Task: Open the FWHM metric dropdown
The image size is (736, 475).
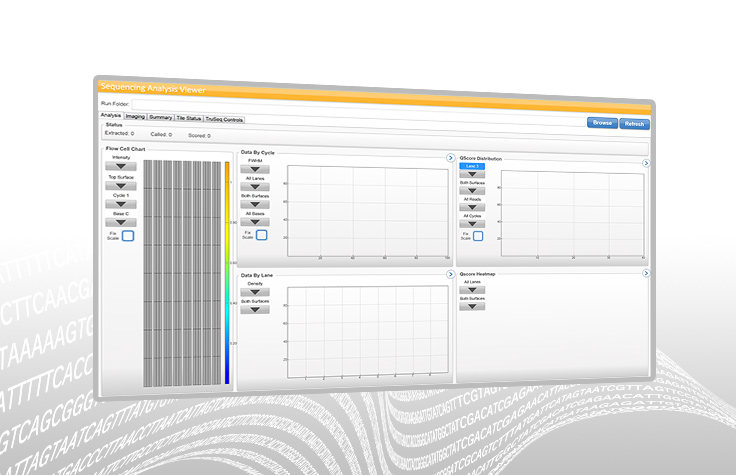Action: 254,169
